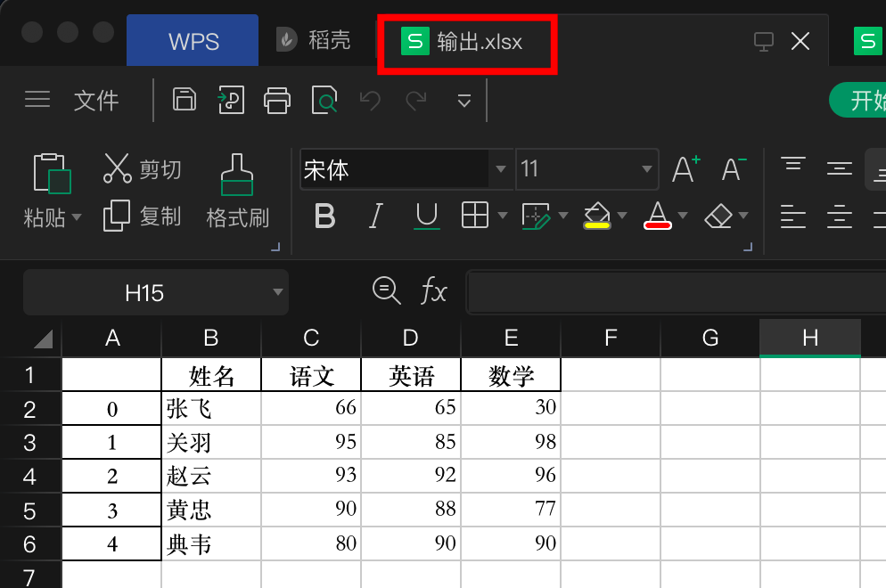Click the 宋体 font name field
Screen dimensions: 886x588
[x=394, y=168]
